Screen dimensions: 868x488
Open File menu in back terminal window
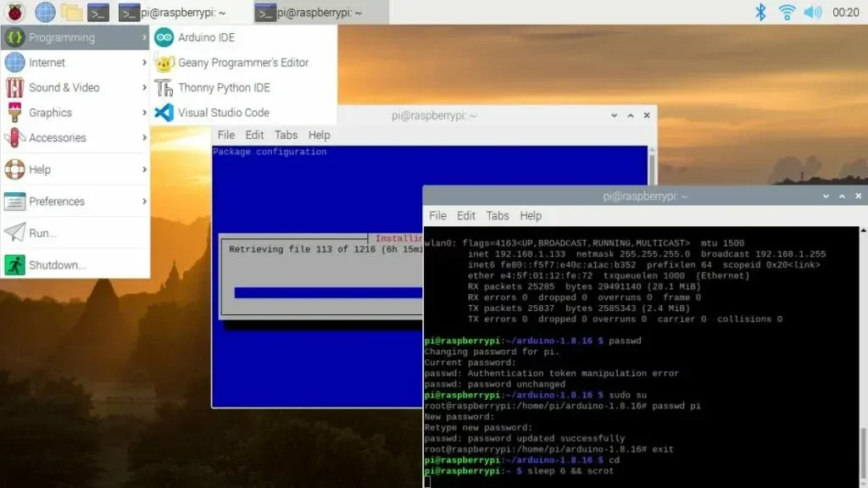point(225,135)
